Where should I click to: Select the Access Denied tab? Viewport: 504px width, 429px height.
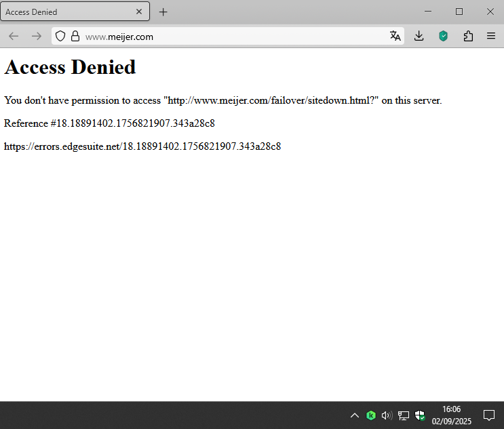75,12
